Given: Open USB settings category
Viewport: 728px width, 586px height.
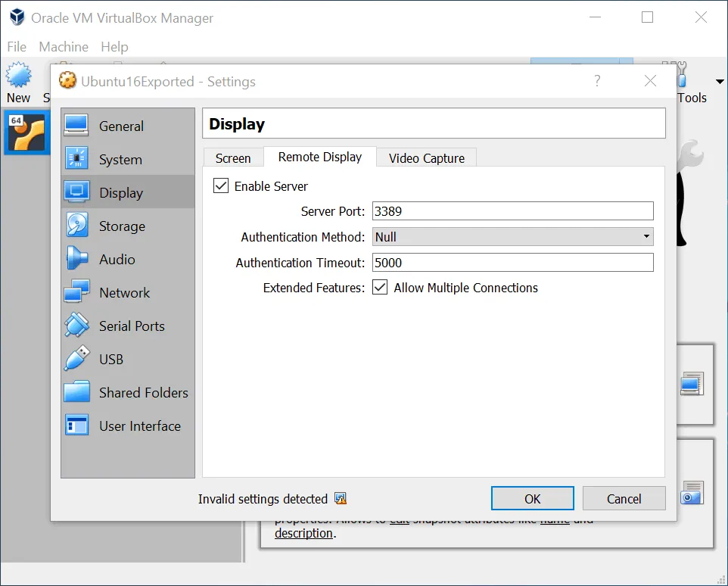Looking at the screenshot, I should [x=128, y=359].
